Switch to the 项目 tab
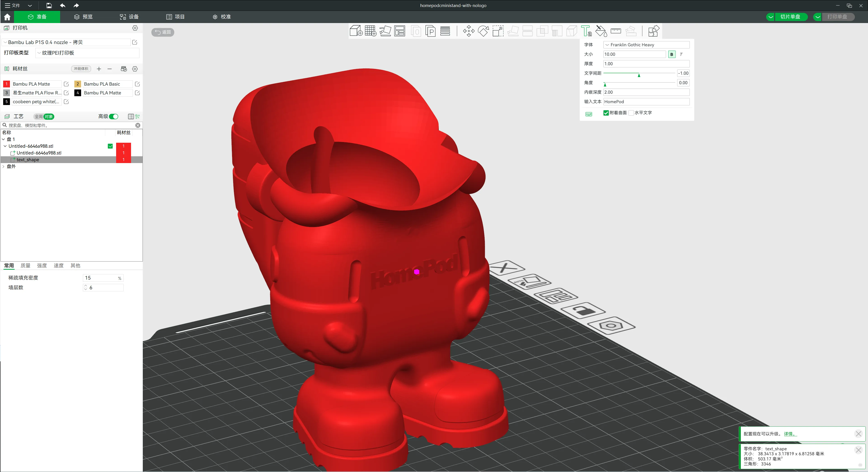The height and width of the screenshot is (472, 868). [175, 17]
